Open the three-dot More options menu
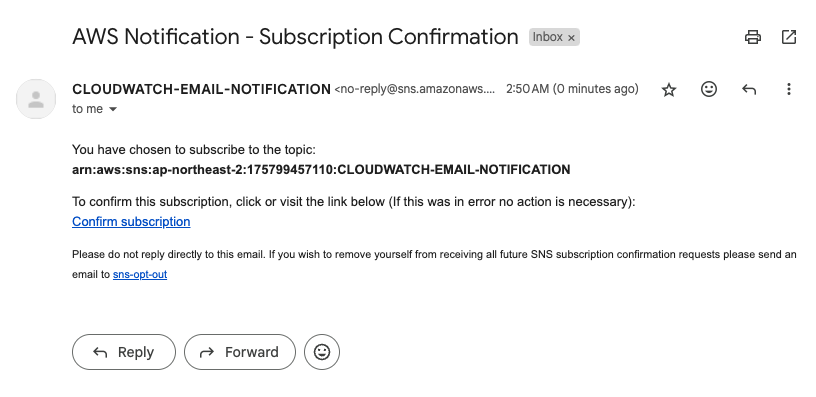This screenshot has width=816, height=397. point(789,89)
